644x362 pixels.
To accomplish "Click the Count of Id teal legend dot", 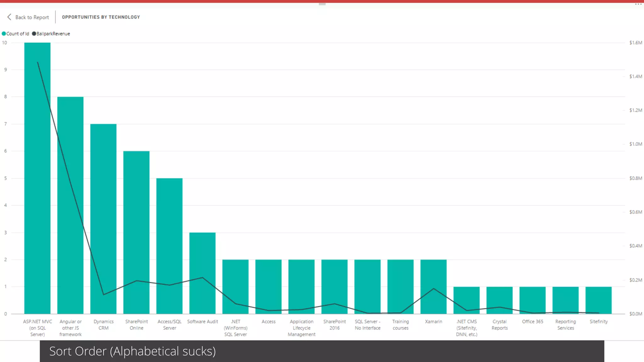I will [4, 34].
